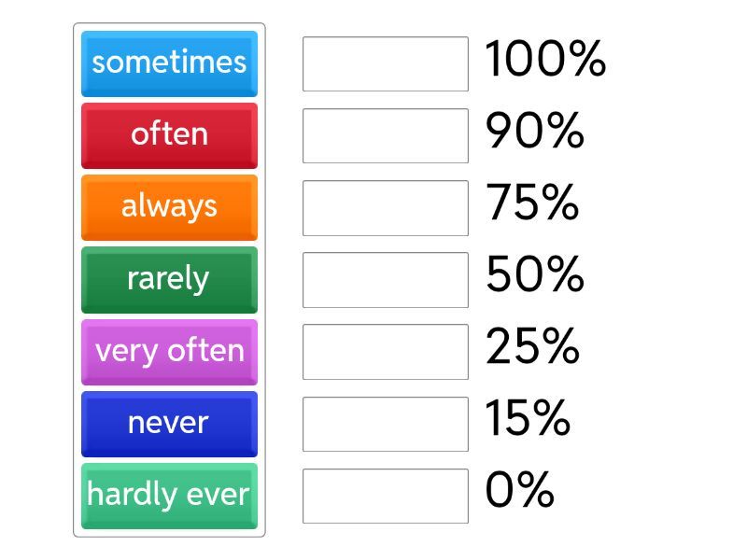This screenshot has width=747, height=560.
Task: Select the answer slot next to 90%
Action: (x=386, y=136)
